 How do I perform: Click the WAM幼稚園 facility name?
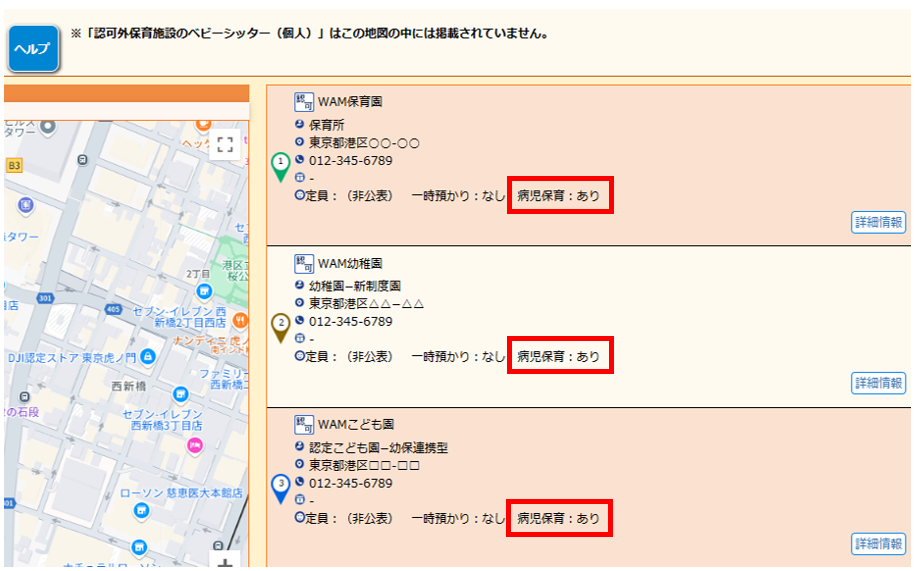pyautogui.click(x=350, y=264)
